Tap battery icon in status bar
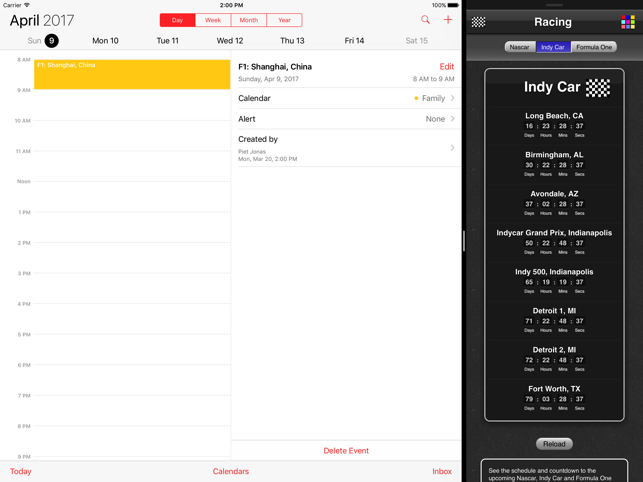 tap(453, 5)
